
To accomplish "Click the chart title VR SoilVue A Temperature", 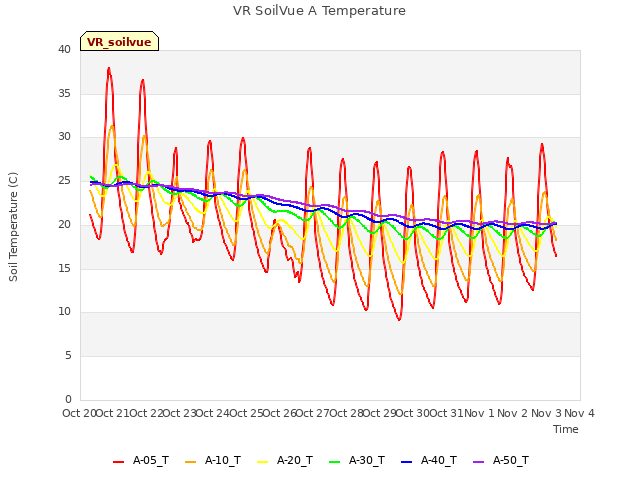I will [319, 11].
